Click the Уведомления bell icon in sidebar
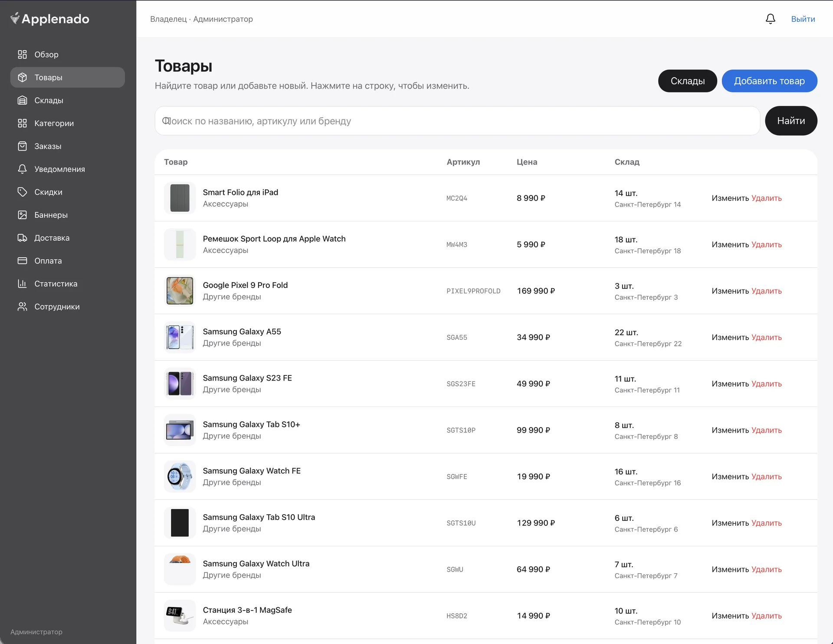833x644 pixels. point(22,169)
